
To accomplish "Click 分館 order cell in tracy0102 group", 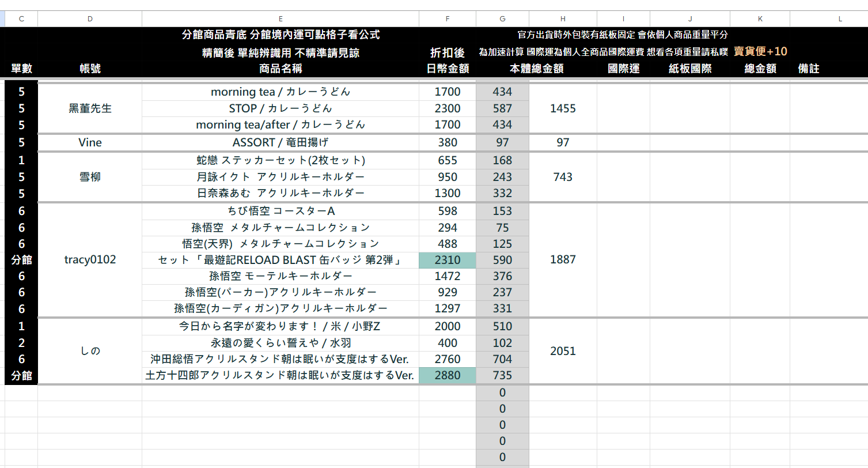I will (x=21, y=260).
